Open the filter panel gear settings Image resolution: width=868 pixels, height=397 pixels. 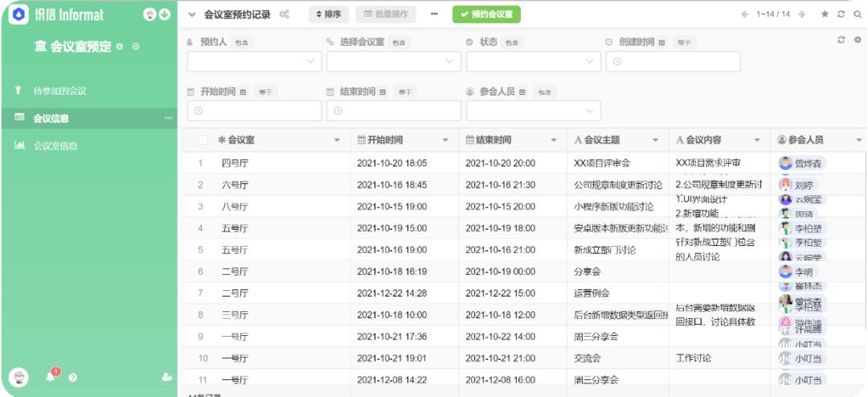(x=858, y=40)
